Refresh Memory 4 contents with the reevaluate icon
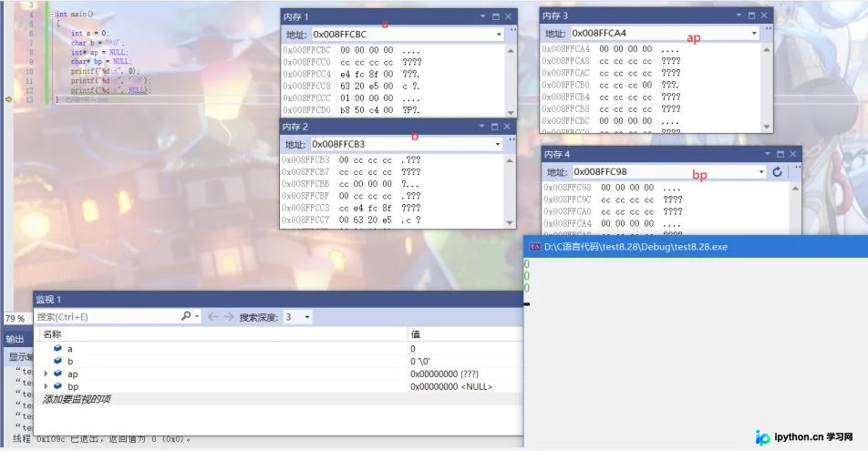The image size is (868, 451). pyautogui.click(x=777, y=171)
